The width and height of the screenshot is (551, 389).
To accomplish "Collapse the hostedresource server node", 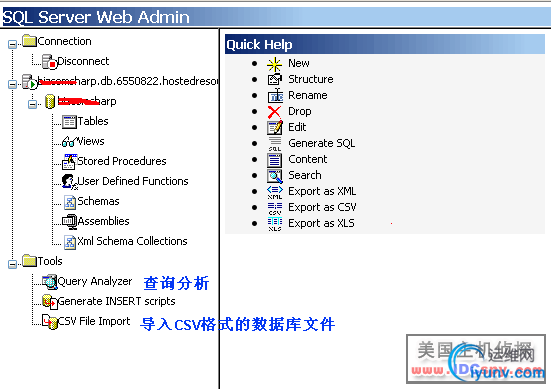I will tap(12, 84).
